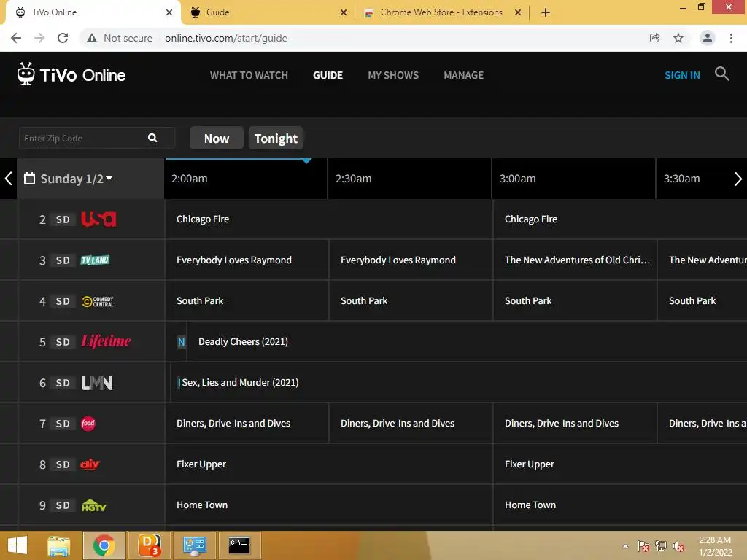The width and height of the screenshot is (747, 560).
Task: Open Fixer Upper at 3:00am
Action: [x=620, y=464]
